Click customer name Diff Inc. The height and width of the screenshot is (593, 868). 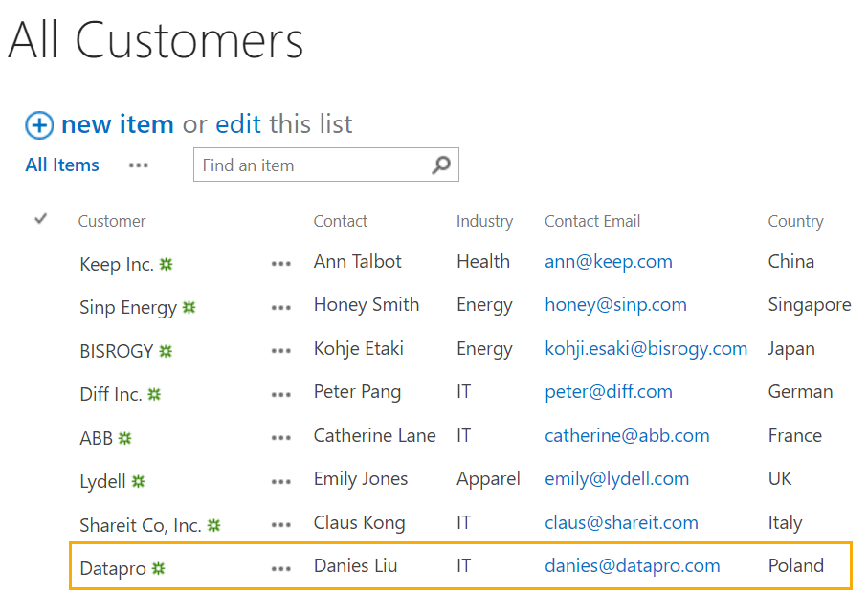pyautogui.click(x=111, y=394)
